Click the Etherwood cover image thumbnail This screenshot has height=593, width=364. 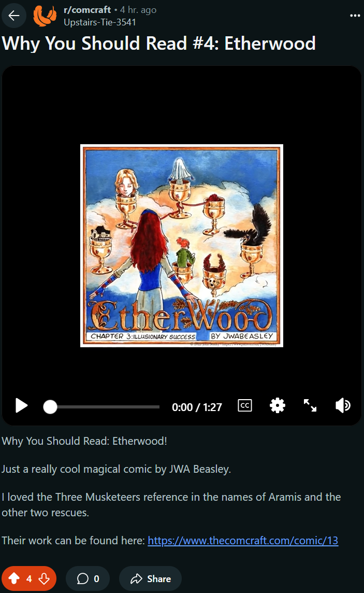(182, 246)
